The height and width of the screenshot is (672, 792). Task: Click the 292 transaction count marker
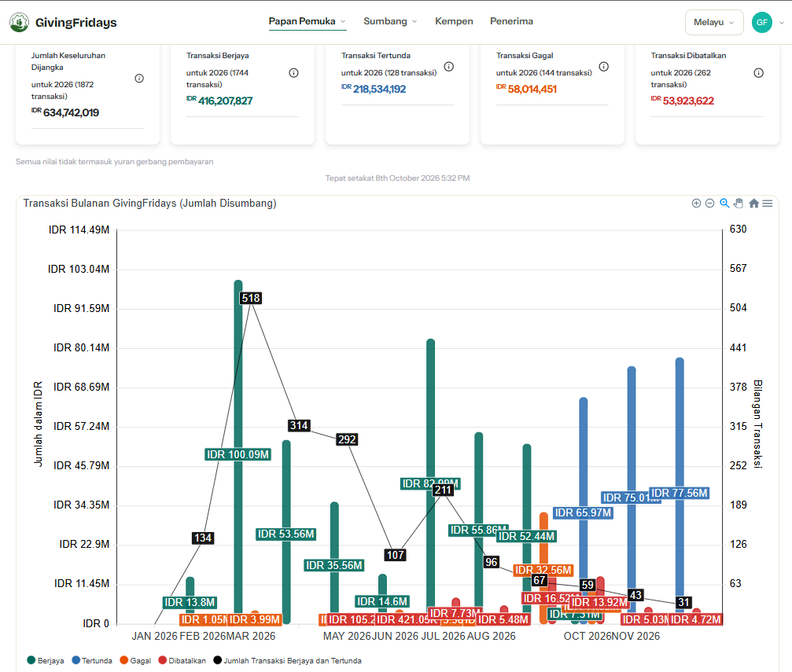tap(347, 439)
